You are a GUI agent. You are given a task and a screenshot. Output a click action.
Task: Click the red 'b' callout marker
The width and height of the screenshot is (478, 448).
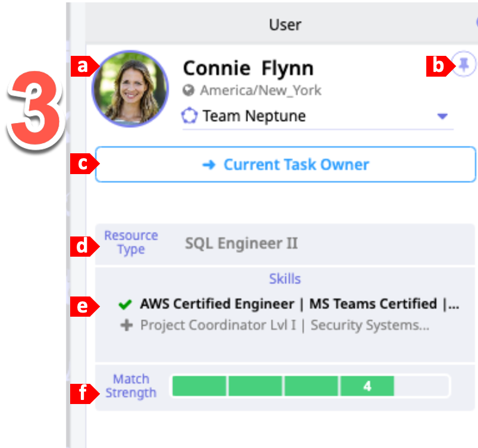pyautogui.click(x=438, y=65)
